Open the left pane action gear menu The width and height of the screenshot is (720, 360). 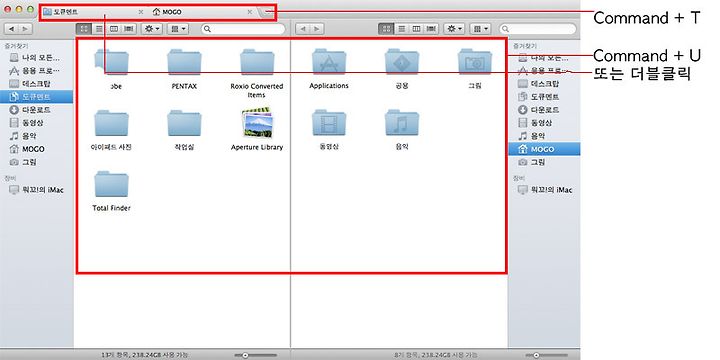[152, 29]
